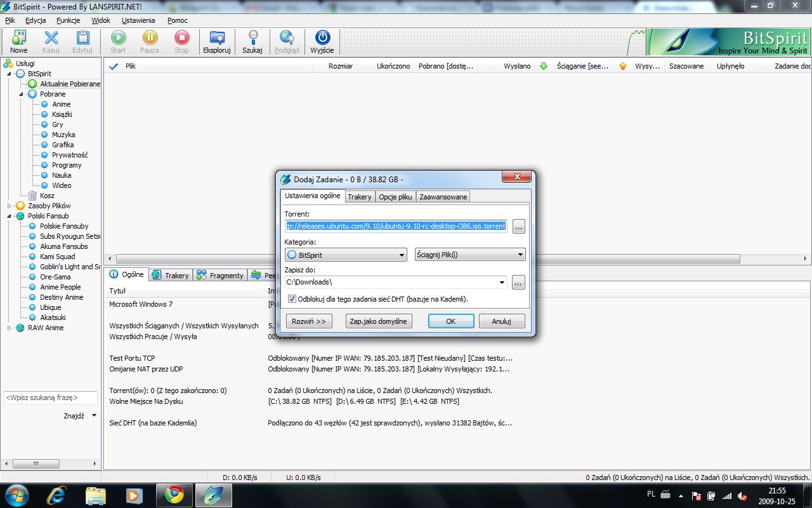Select Polskie Fansuby entry
Image resolution: width=812 pixels, height=508 pixels.
tap(64, 226)
